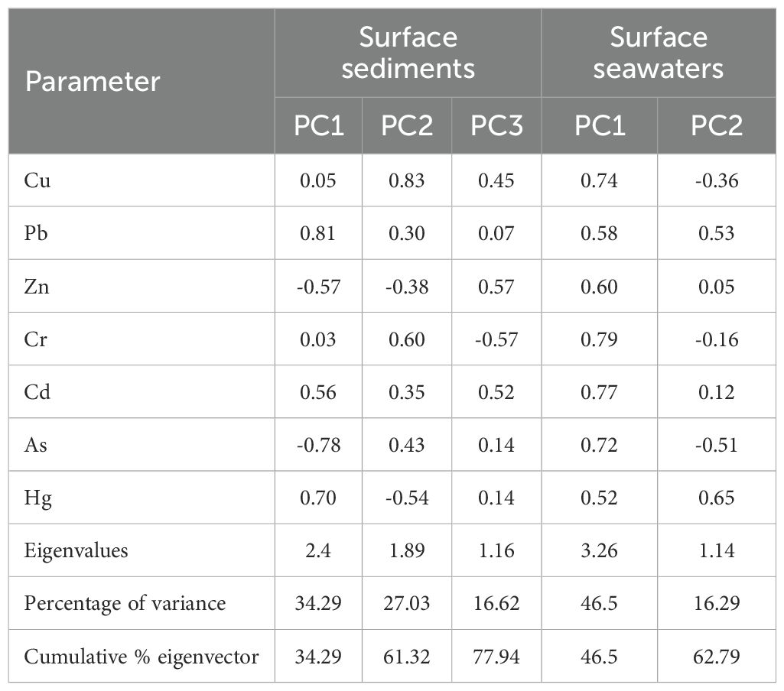
Task: Select the Eigenvalues row label
Action: click(76, 550)
